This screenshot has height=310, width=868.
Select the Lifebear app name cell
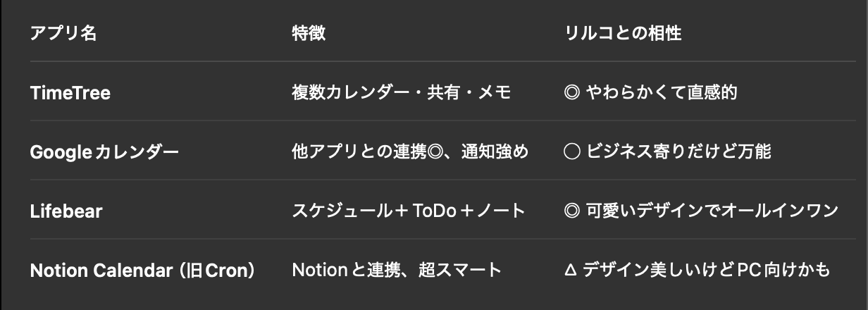[66, 211]
